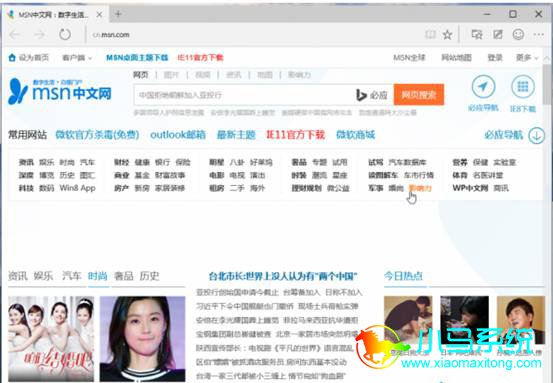This screenshot has width=553, height=383.
Task: Send feedback with the smiley icon
Action: 518,34
